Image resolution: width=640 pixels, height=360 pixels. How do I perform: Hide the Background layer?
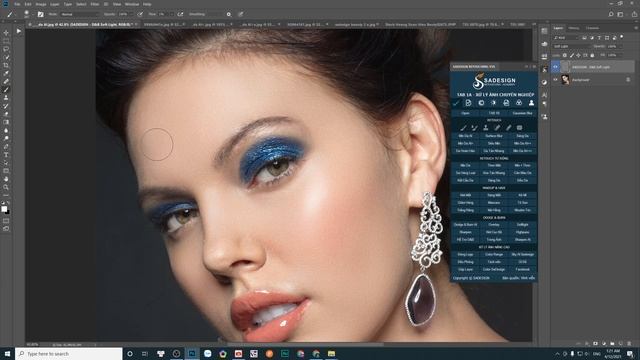pyautogui.click(x=555, y=80)
